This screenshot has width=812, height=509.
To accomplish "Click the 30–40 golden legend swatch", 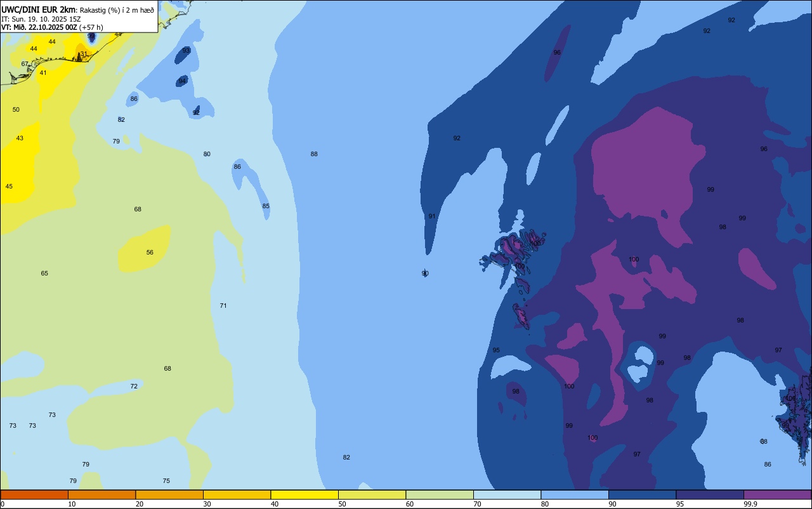I will (x=237, y=494).
